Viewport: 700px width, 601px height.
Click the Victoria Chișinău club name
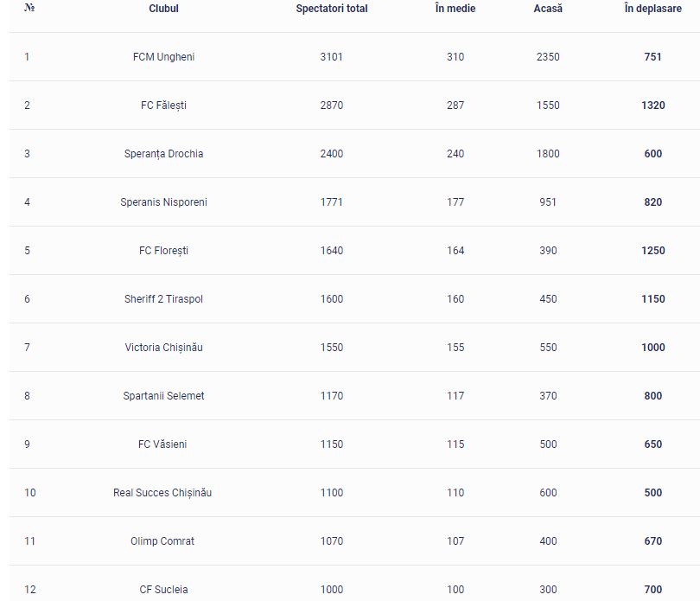point(163,348)
